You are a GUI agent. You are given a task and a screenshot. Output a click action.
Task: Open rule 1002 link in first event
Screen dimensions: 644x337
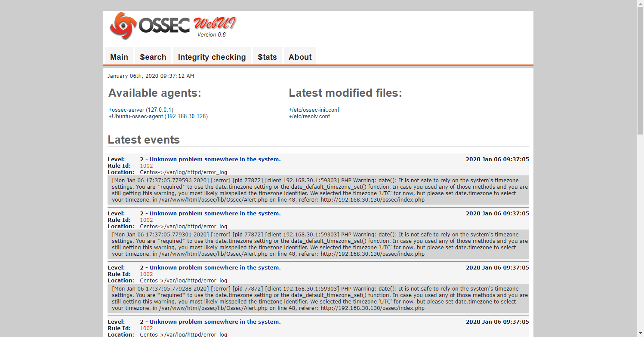(x=146, y=166)
